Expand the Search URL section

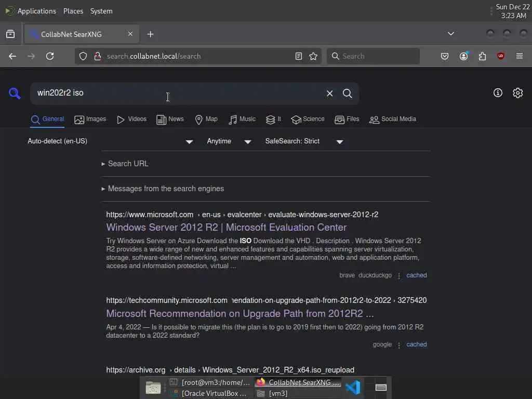pyautogui.click(x=125, y=164)
